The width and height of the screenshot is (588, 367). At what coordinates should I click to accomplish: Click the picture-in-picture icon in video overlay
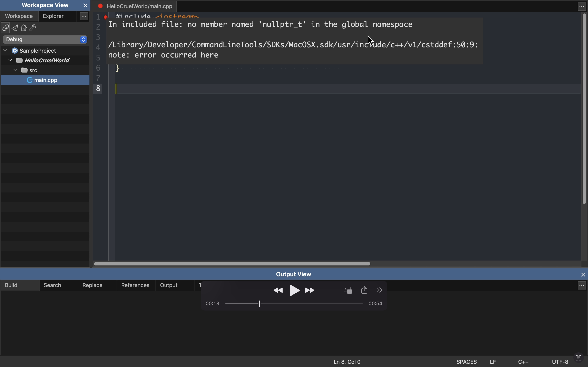[x=348, y=290]
